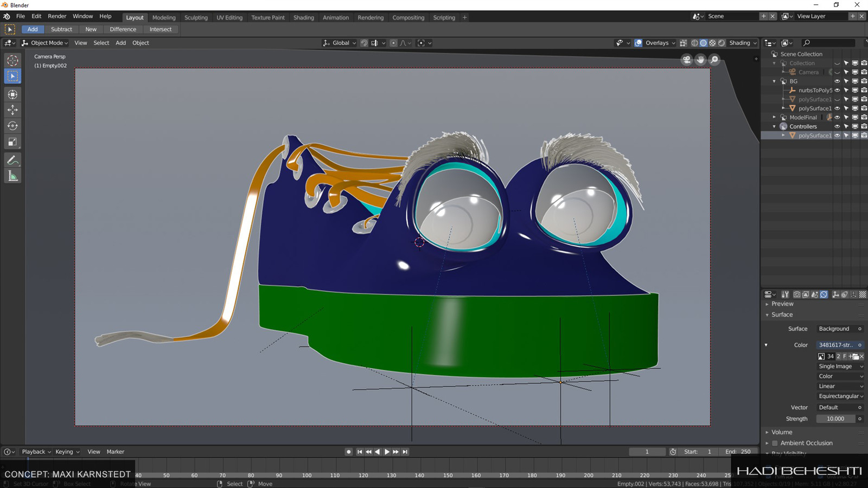This screenshot has height=488, width=868.
Task: Toggle snapping magnet
Action: tap(364, 43)
